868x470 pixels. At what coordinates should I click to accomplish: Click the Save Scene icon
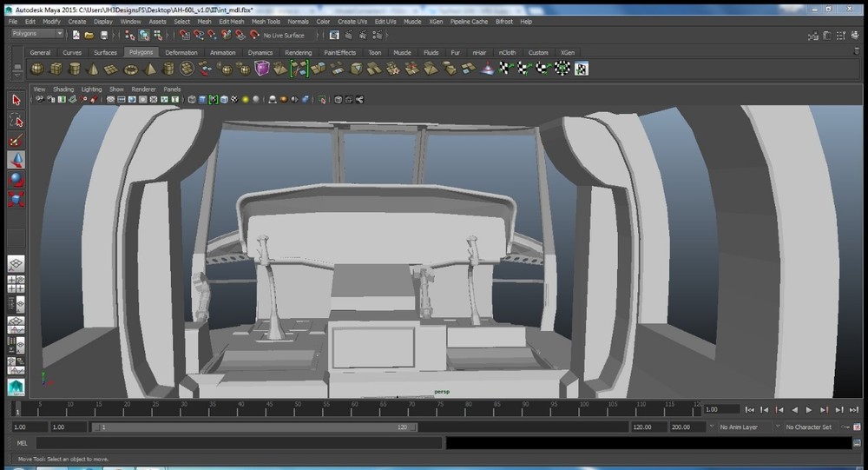click(x=104, y=35)
